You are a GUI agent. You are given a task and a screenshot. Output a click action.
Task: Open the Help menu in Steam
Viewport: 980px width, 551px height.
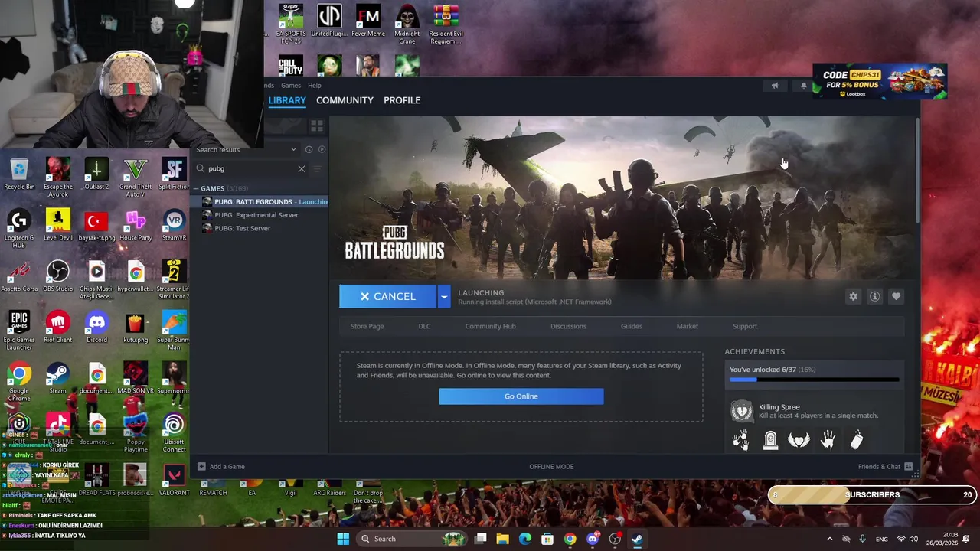(x=314, y=86)
